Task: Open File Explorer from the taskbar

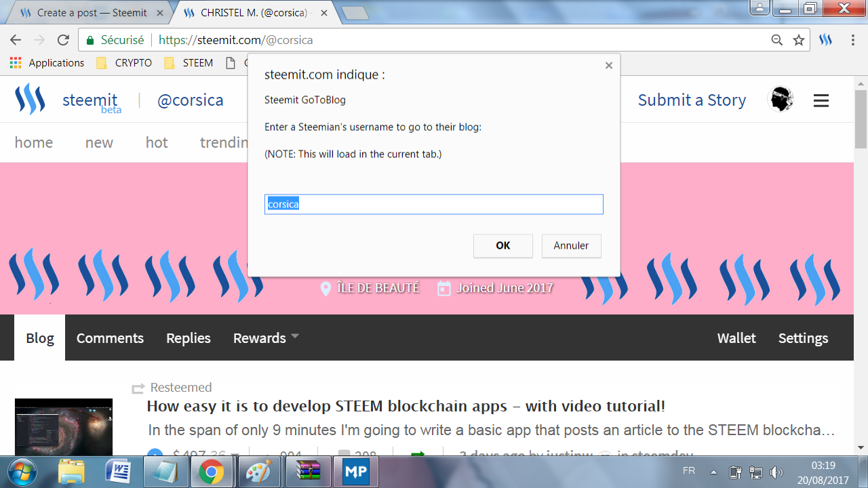Action: click(71, 472)
